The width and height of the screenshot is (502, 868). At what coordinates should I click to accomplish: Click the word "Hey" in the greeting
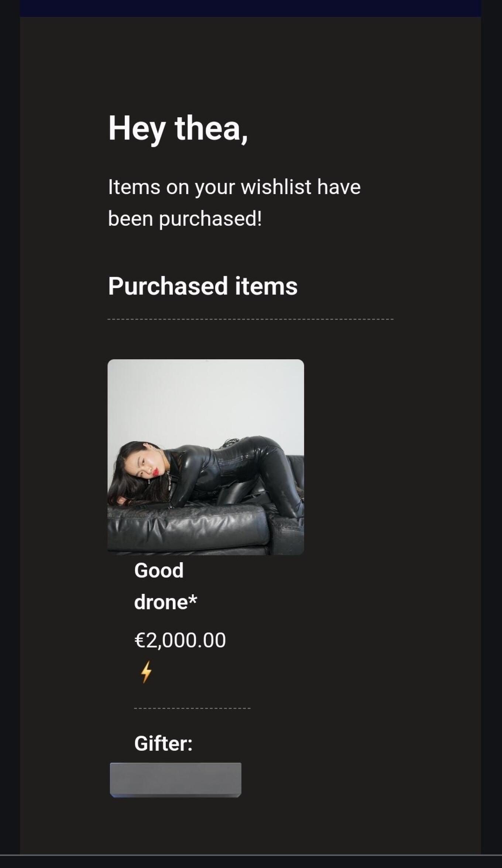(136, 128)
